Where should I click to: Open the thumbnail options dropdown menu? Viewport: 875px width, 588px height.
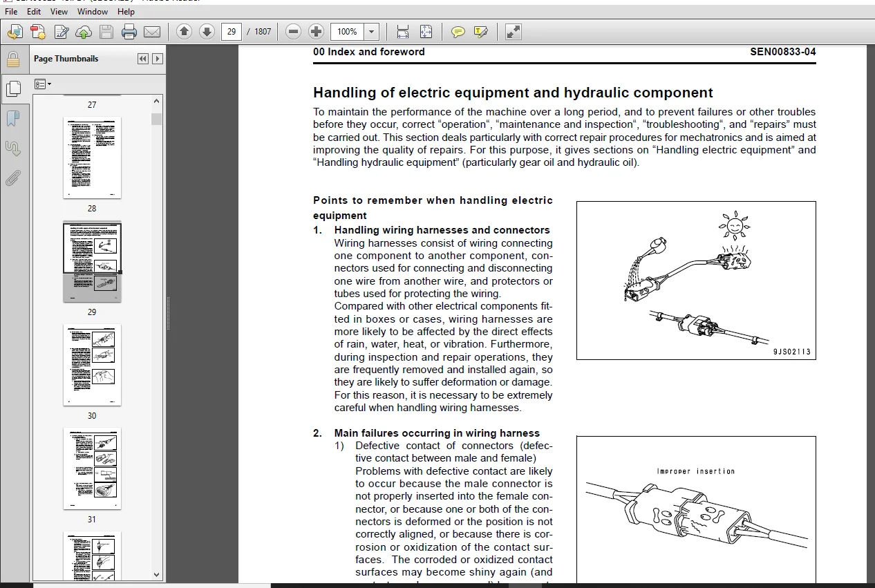click(x=43, y=84)
